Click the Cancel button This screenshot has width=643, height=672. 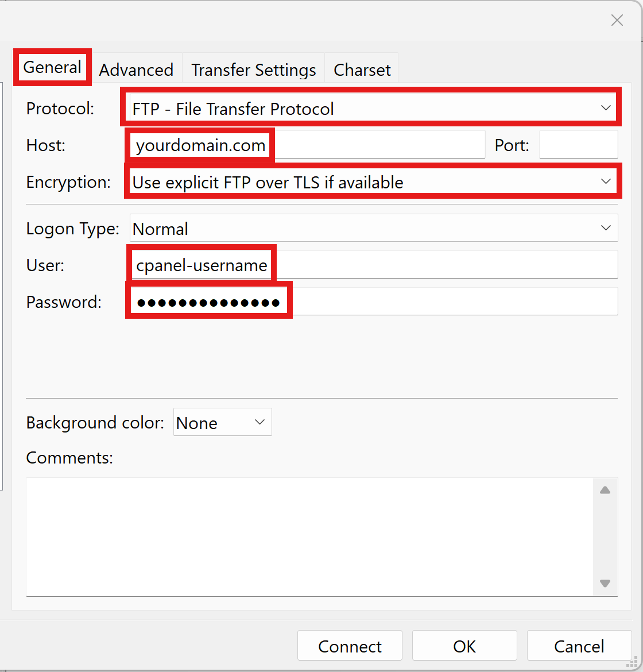579,646
